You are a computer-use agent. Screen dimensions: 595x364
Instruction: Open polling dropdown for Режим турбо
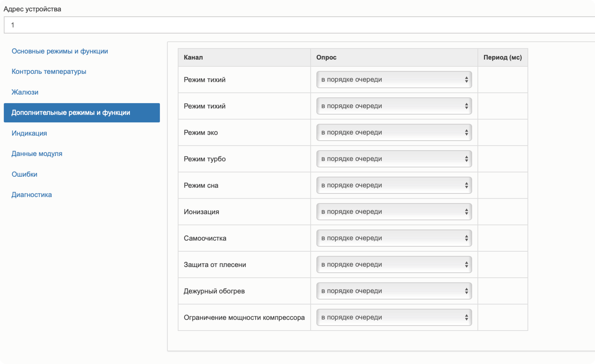click(394, 159)
